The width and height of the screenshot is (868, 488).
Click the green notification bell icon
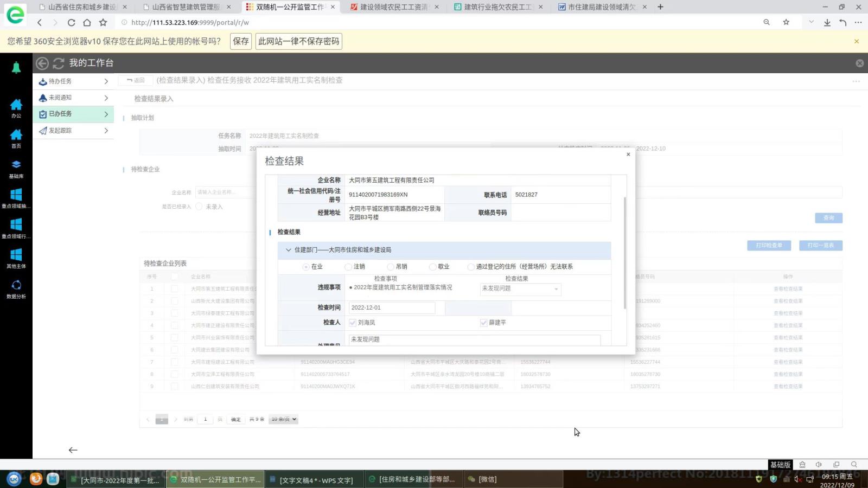click(16, 67)
